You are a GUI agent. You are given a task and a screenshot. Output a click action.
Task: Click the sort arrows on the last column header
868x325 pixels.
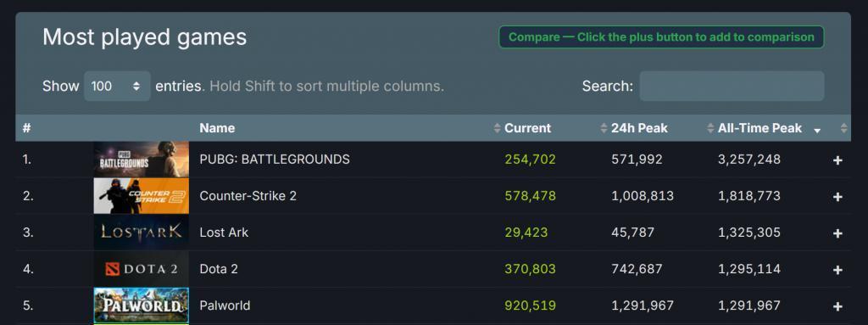click(x=843, y=128)
